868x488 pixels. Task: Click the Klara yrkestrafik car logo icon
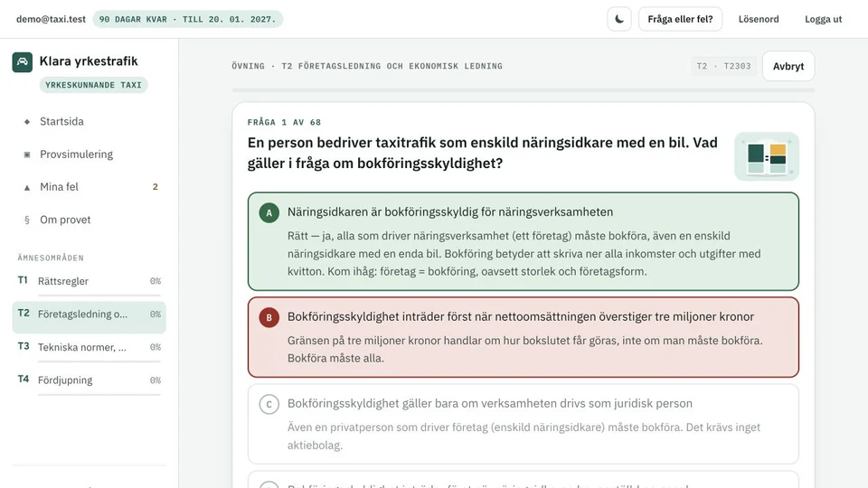coord(22,62)
